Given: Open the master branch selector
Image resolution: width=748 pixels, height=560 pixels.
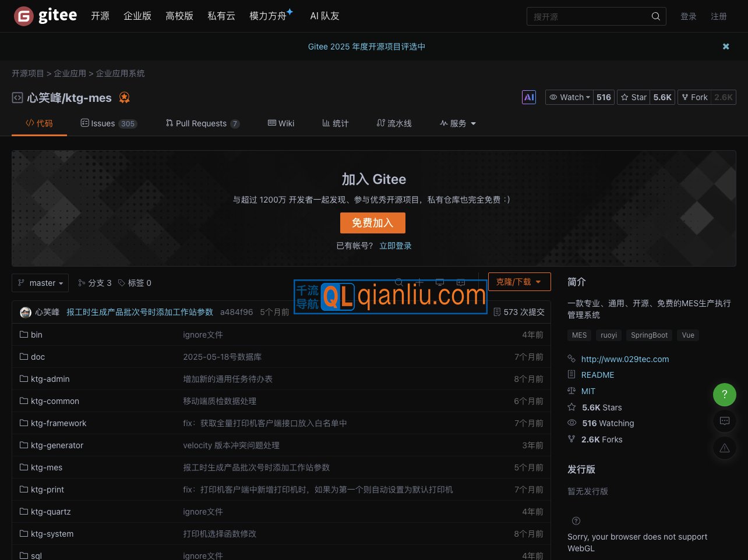Looking at the screenshot, I should click(40, 283).
